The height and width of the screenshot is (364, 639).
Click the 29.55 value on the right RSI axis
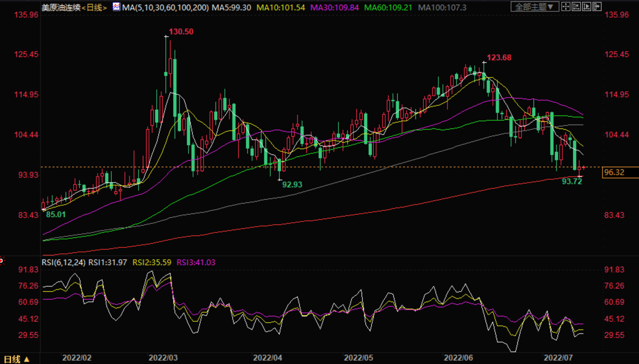click(614, 335)
